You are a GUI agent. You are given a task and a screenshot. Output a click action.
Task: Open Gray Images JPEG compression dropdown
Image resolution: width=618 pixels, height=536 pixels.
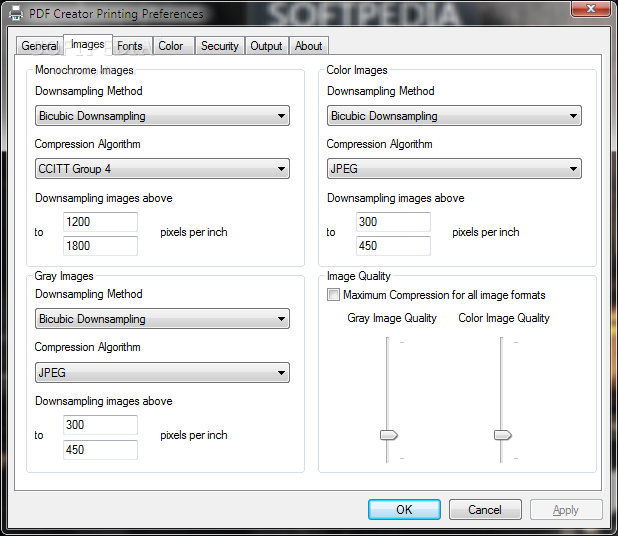(x=162, y=372)
